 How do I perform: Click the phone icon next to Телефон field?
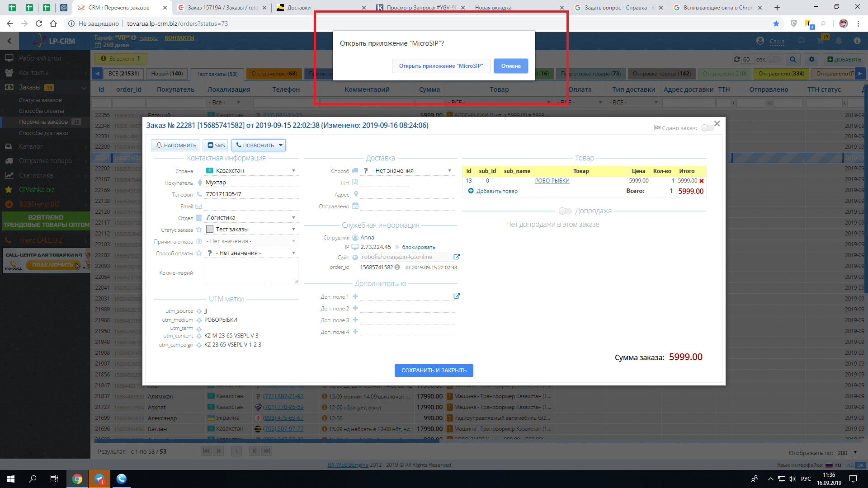coord(199,194)
